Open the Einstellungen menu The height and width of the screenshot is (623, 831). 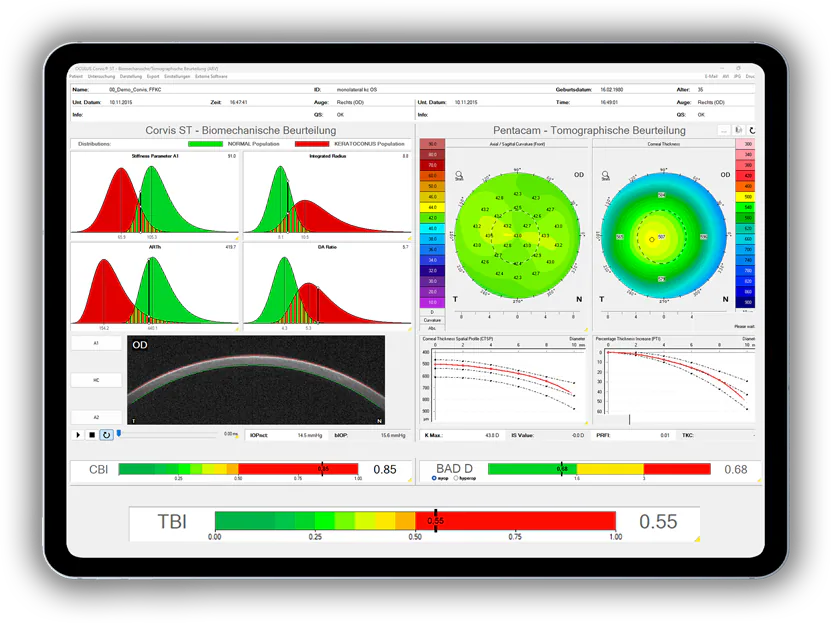177,76
